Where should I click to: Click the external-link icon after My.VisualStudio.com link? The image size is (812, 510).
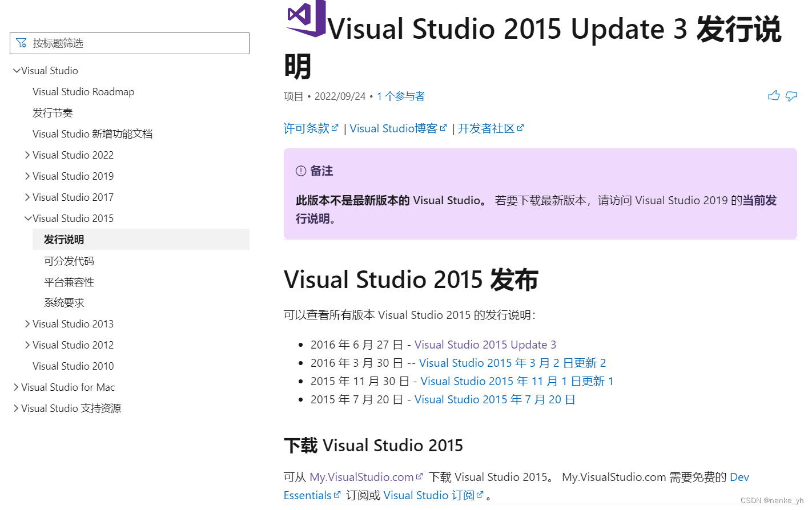(x=420, y=476)
